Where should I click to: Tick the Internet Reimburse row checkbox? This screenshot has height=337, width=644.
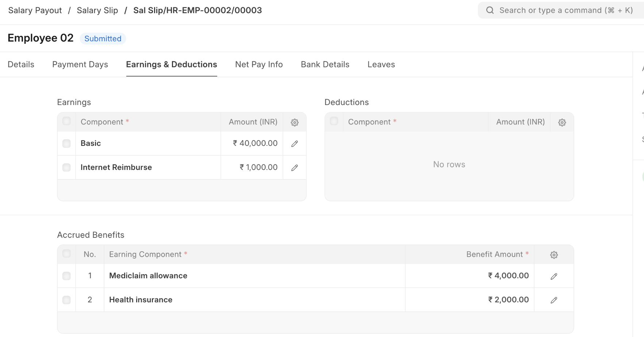click(66, 167)
